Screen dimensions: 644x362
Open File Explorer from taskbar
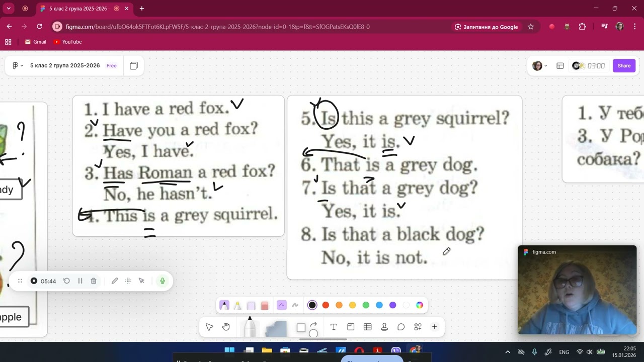click(x=267, y=351)
